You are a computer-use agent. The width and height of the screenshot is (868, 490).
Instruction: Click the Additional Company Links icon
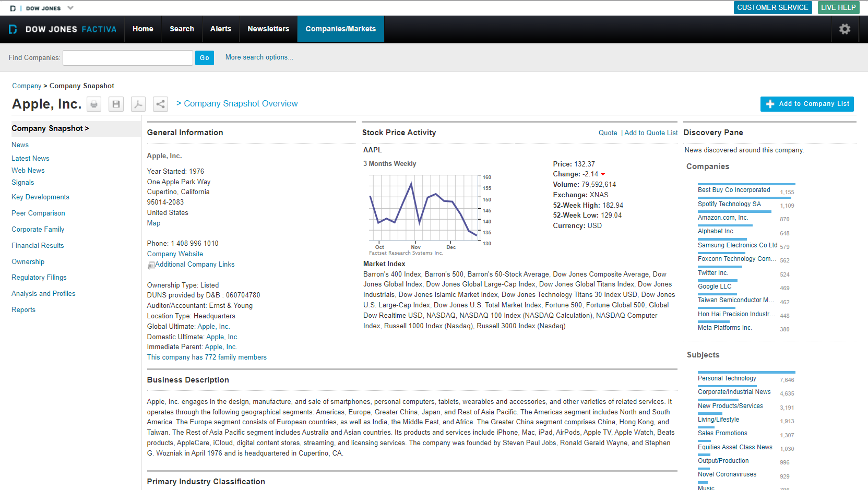tap(151, 265)
